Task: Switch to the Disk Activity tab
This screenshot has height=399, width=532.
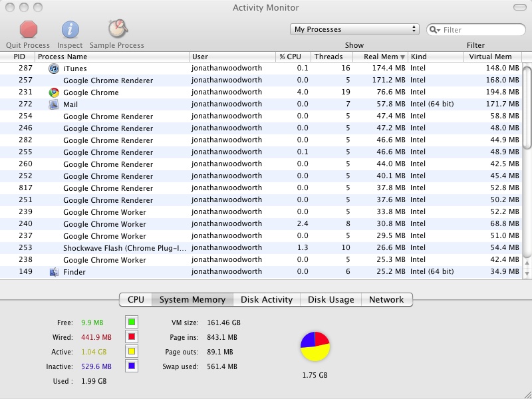Action: click(x=267, y=300)
